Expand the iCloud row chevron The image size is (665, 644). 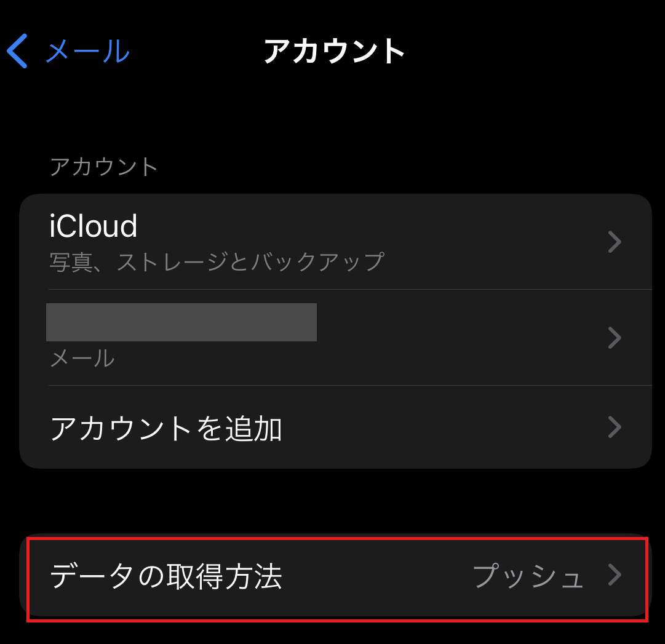pyautogui.click(x=614, y=242)
